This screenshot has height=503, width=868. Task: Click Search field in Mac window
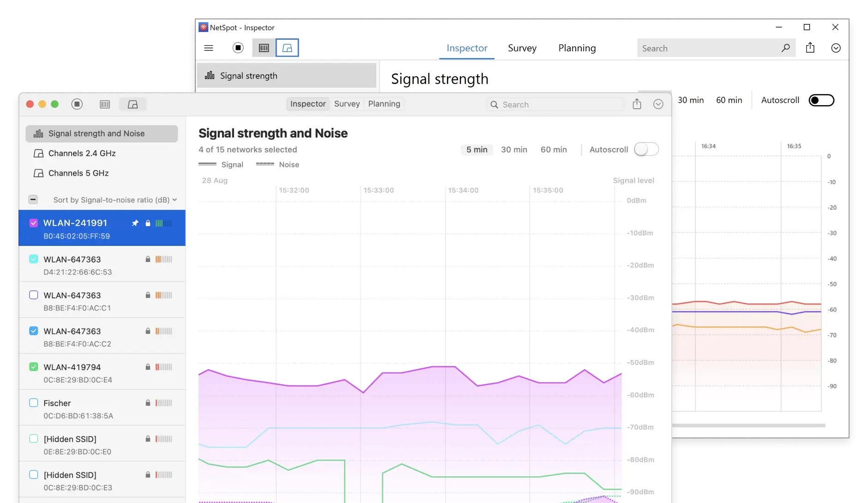[555, 104]
